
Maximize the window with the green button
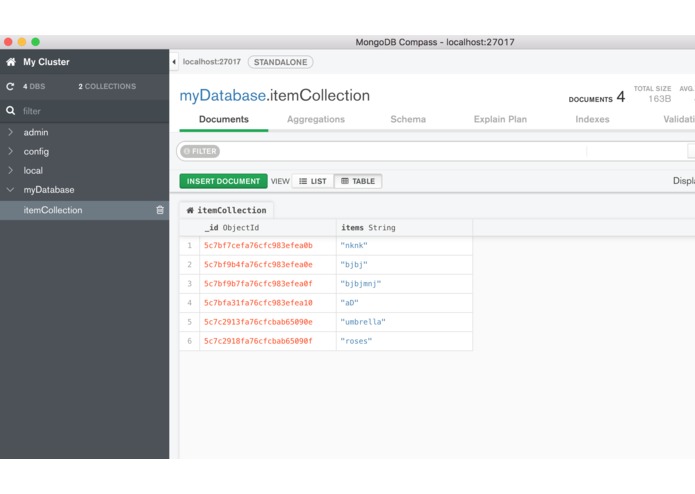click(35, 42)
